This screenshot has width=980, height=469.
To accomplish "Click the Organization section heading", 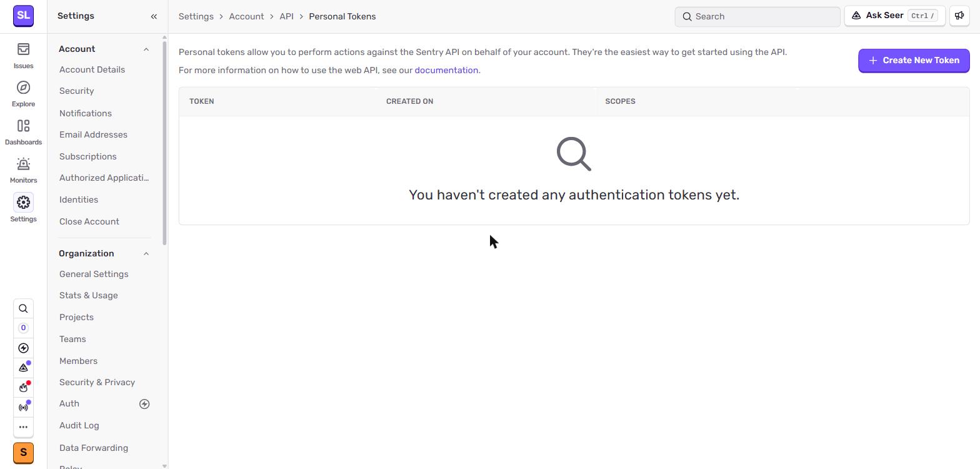I will click(x=86, y=253).
